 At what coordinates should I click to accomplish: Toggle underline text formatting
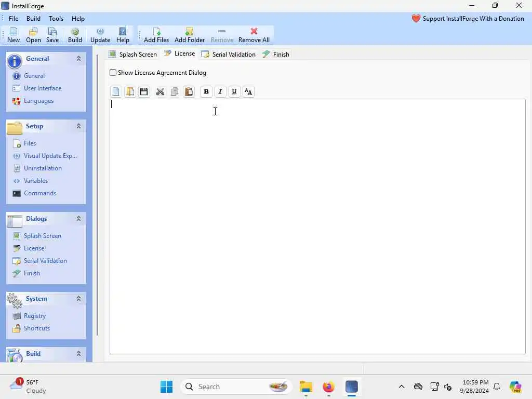click(x=234, y=91)
